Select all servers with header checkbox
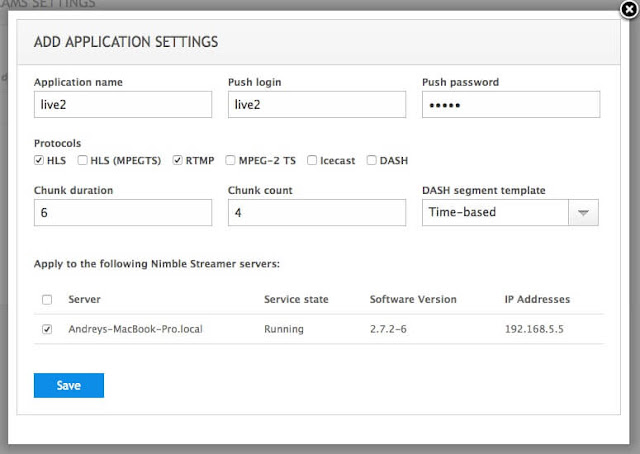The image size is (640, 454). (x=47, y=300)
